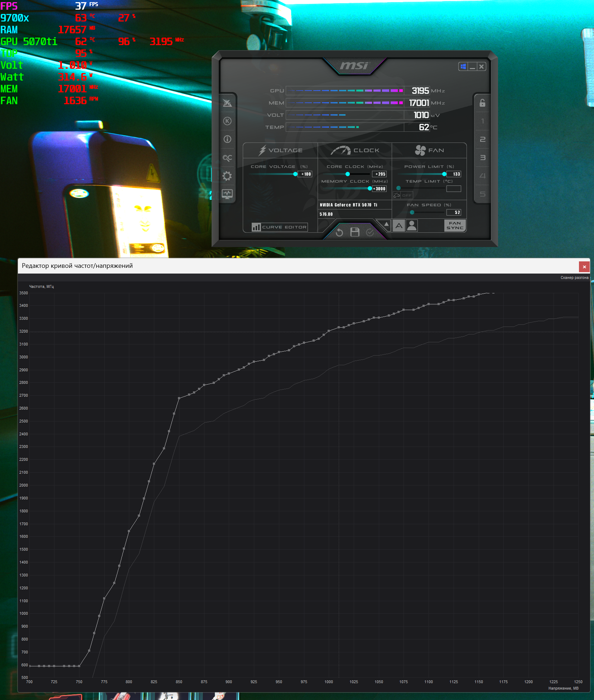Viewport: 594px width, 700px height.
Task: Click the MEM frequency readout '17001'
Action: click(419, 103)
